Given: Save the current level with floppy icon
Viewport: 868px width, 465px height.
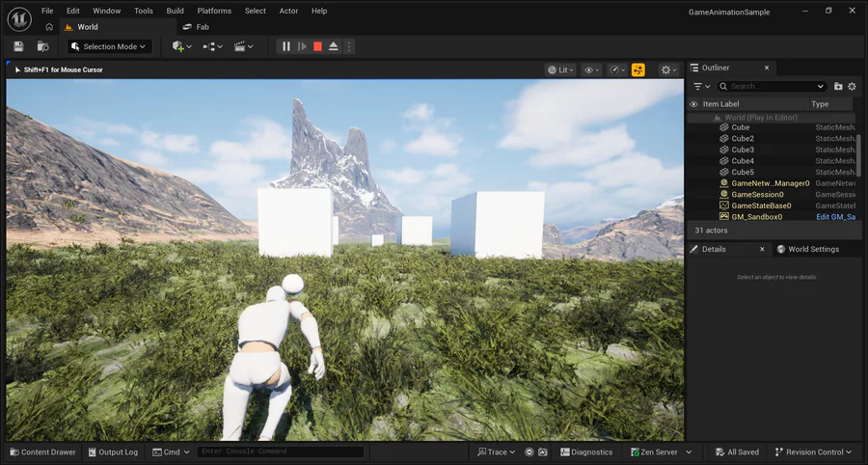Looking at the screenshot, I should (19, 46).
